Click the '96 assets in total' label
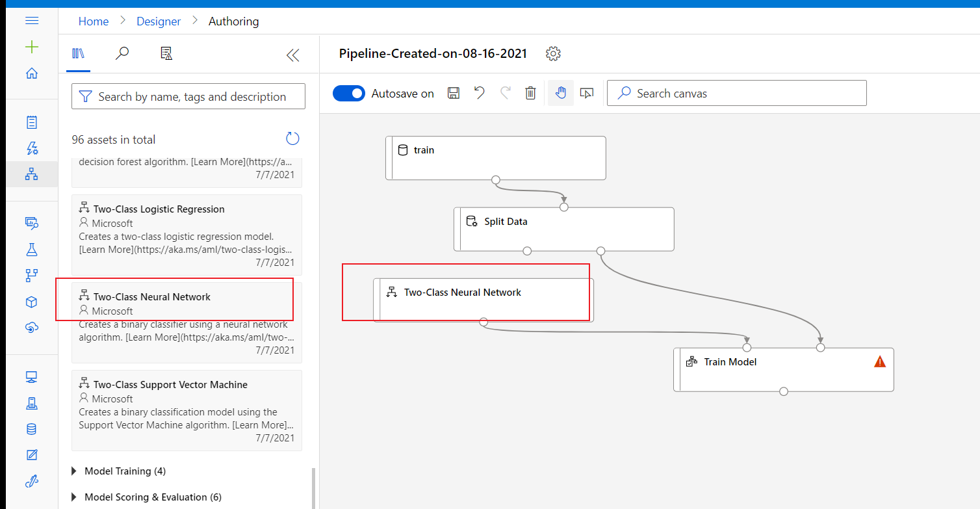This screenshot has height=509, width=980. (x=114, y=139)
